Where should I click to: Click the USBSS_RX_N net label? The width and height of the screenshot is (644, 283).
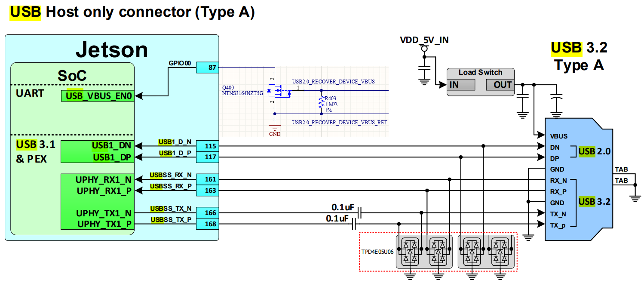click(171, 175)
